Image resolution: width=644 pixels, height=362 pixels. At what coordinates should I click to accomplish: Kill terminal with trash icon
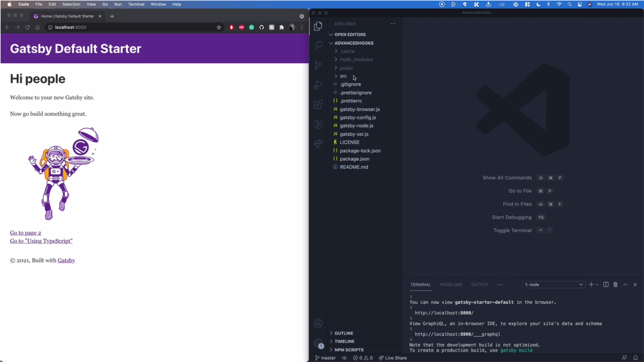click(615, 285)
